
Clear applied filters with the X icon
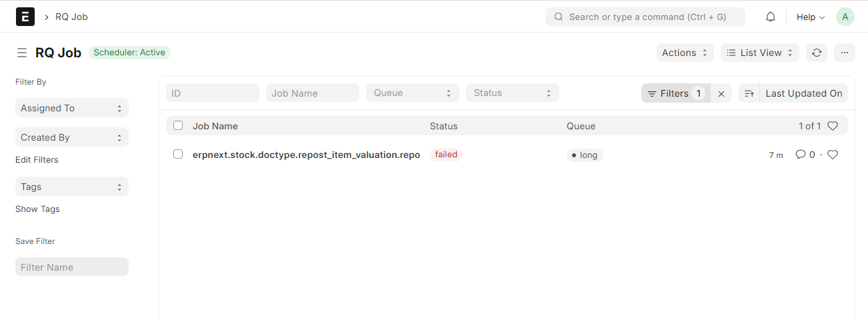[x=721, y=93]
